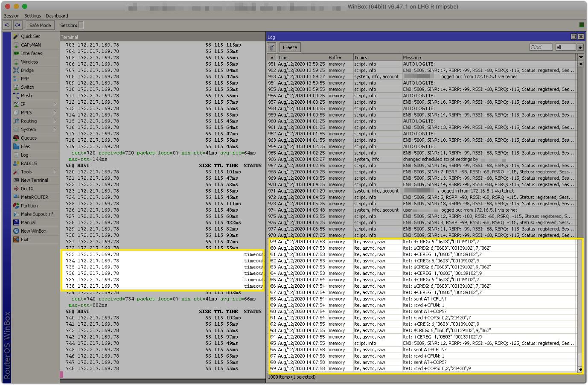The width and height of the screenshot is (588, 385).
Task: Click the MetaROUTER sidebar icon
Action: (x=16, y=197)
